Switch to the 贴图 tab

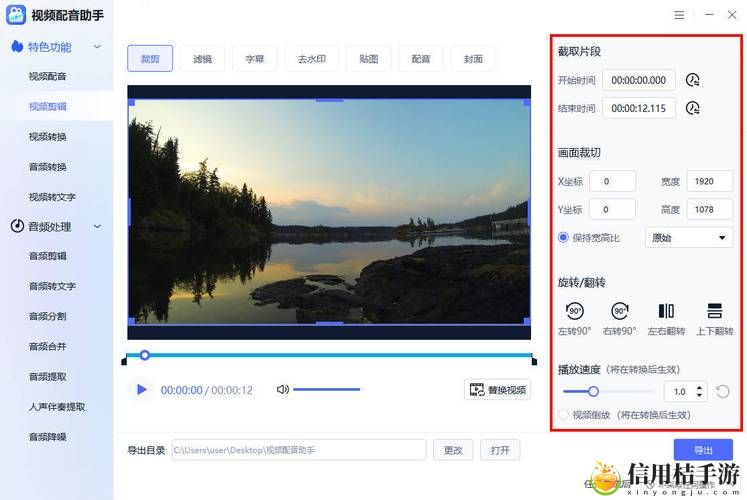(369, 59)
